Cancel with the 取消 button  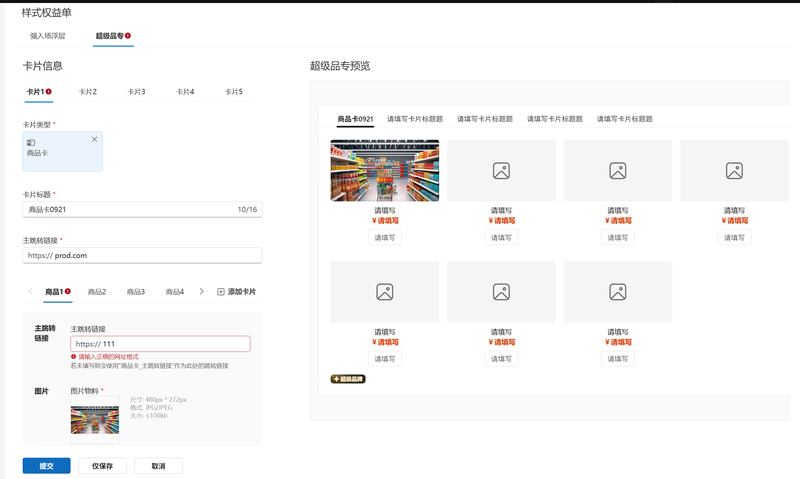coord(158,466)
